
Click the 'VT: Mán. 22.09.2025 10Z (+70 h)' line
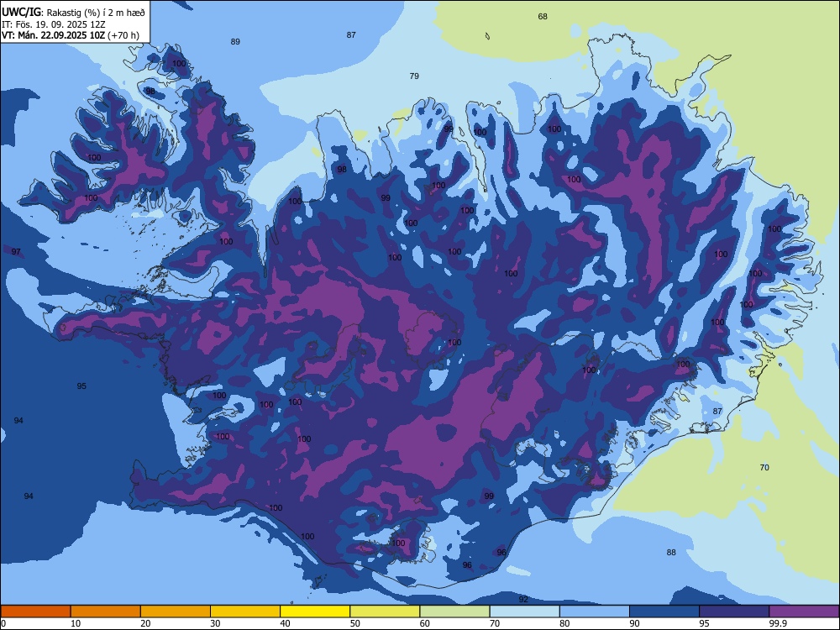click(x=71, y=35)
